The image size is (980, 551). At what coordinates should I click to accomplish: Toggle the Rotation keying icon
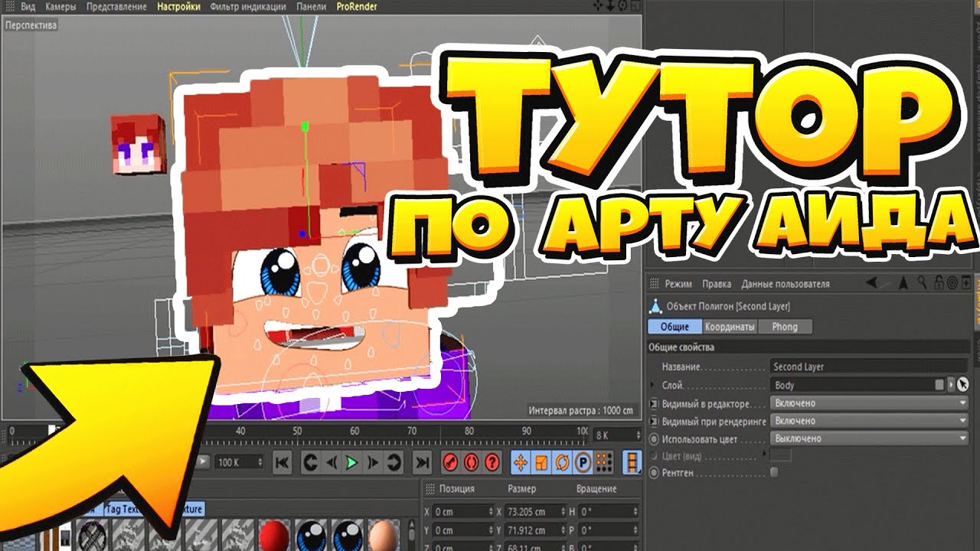(561, 462)
